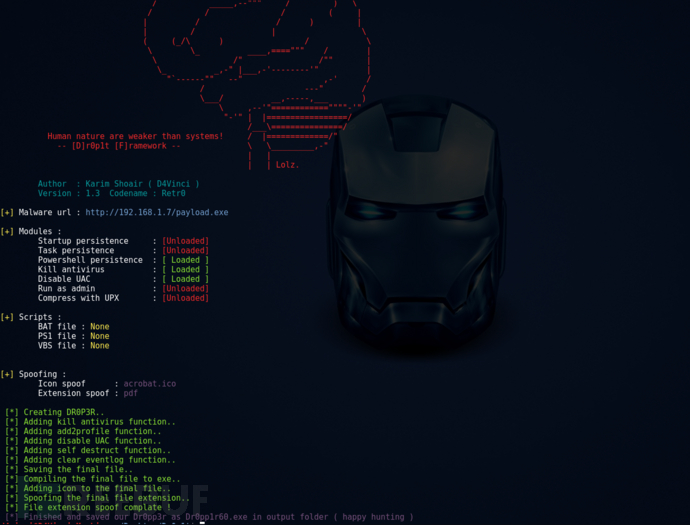Viewport: 690px width, 525px height.
Task: Click the [Unloaded] status of Run as admin
Action: pyautogui.click(x=185, y=289)
